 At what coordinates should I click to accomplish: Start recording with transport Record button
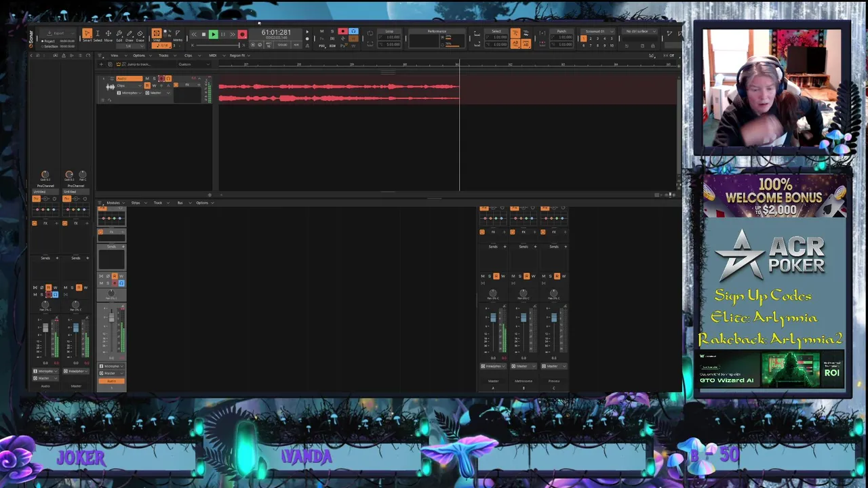pos(242,35)
